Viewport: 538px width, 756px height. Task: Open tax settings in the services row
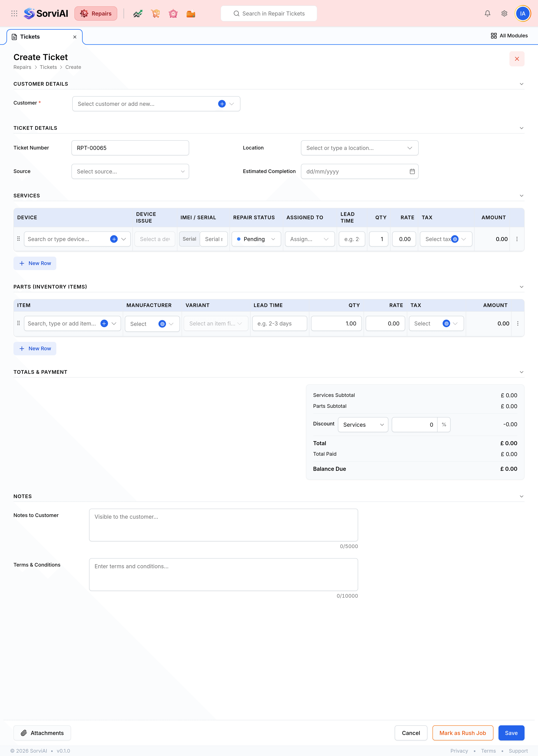(x=455, y=239)
